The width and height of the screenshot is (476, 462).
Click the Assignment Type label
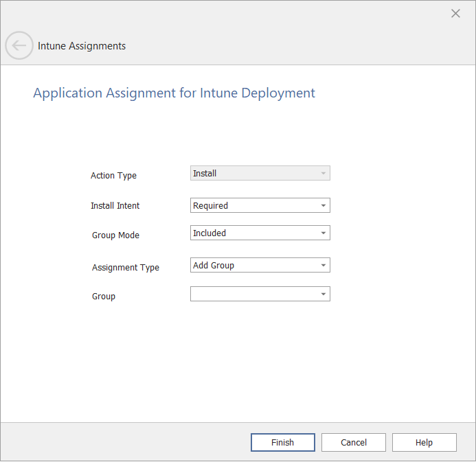tap(125, 268)
